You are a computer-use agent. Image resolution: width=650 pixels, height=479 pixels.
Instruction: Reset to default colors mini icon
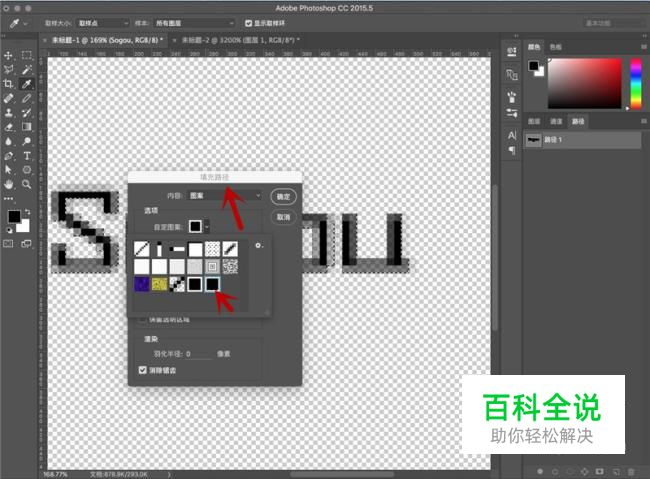pyautogui.click(x=9, y=230)
